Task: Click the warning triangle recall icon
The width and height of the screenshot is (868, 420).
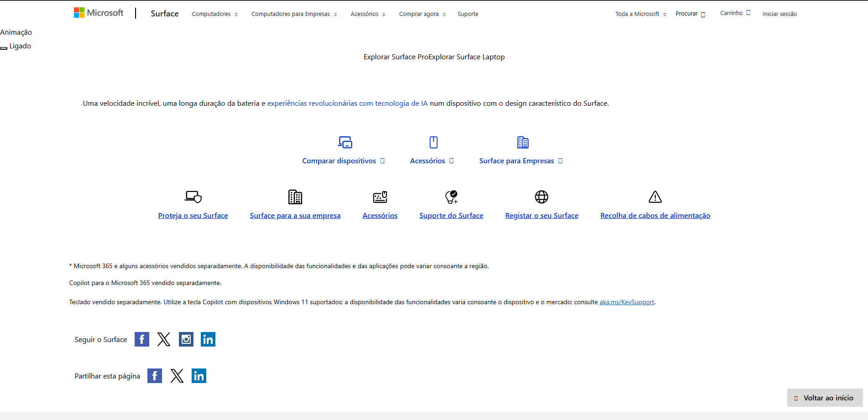Action: (655, 197)
